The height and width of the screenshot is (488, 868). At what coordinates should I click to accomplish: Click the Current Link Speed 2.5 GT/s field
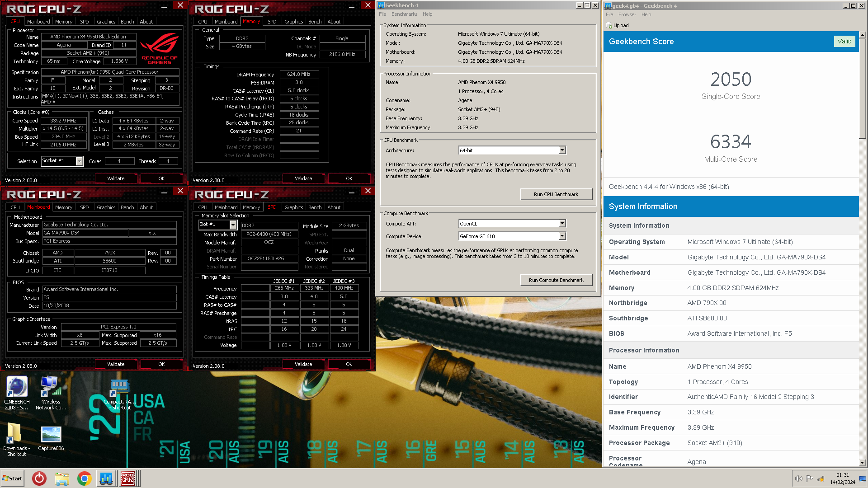(x=80, y=343)
